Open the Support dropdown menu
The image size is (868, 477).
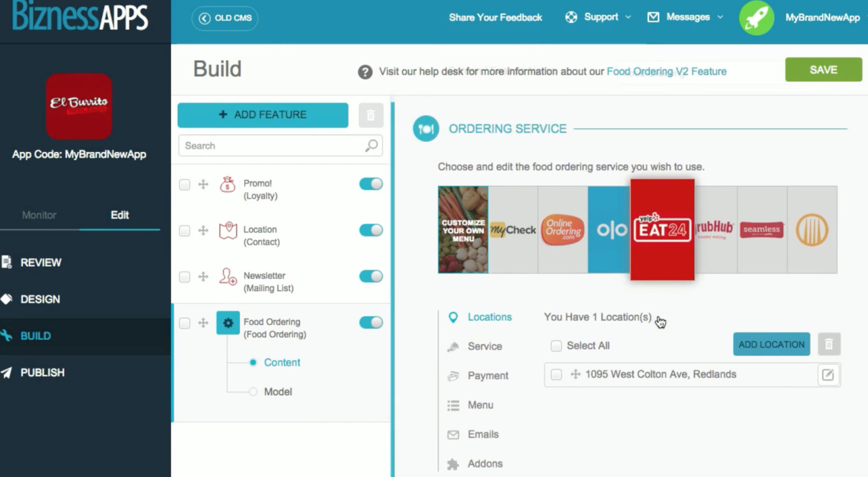pyautogui.click(x=598, y=17)
